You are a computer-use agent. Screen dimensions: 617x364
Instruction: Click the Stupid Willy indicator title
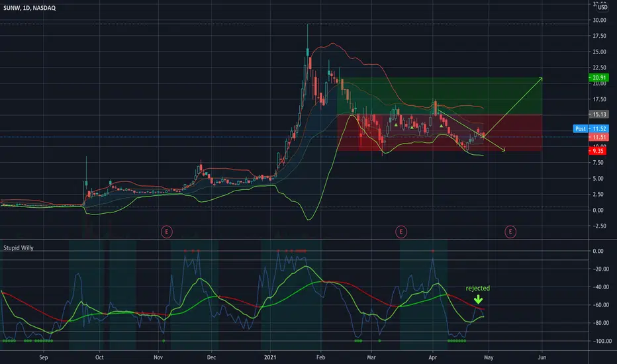coord(19,248)
